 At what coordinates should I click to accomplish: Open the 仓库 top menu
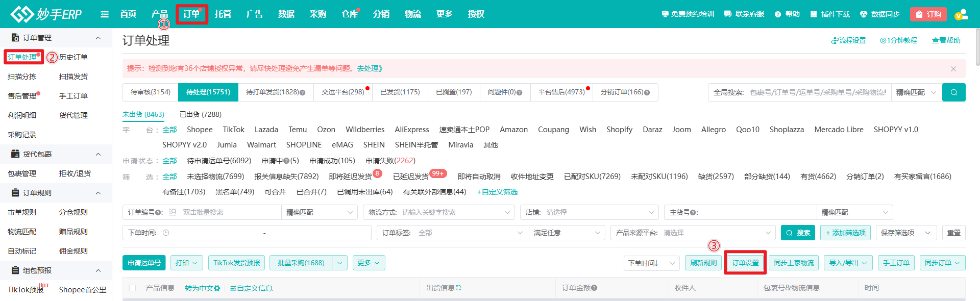tap(350, 14)
